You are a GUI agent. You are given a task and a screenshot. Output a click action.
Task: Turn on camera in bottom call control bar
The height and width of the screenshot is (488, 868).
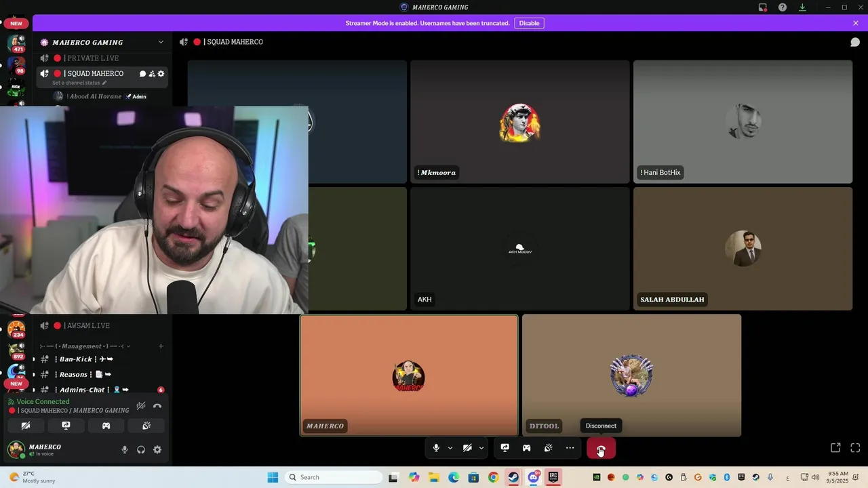[x=467, y=448]
